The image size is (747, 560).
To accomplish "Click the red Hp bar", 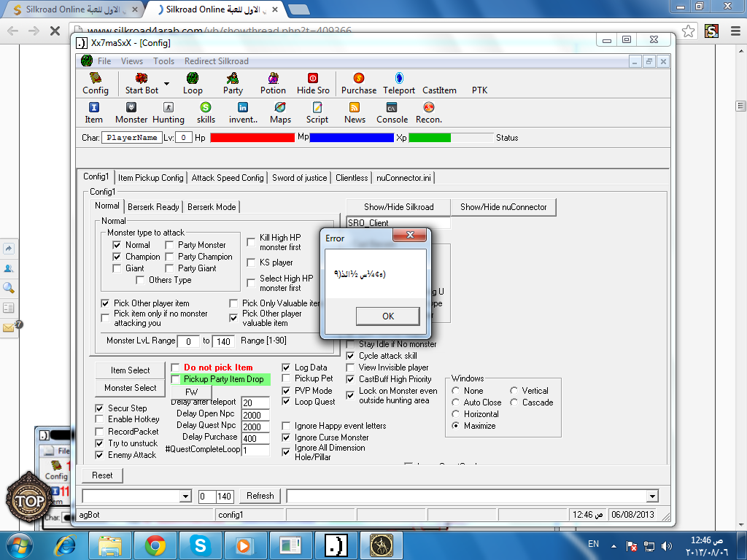I will coord(252,138).
